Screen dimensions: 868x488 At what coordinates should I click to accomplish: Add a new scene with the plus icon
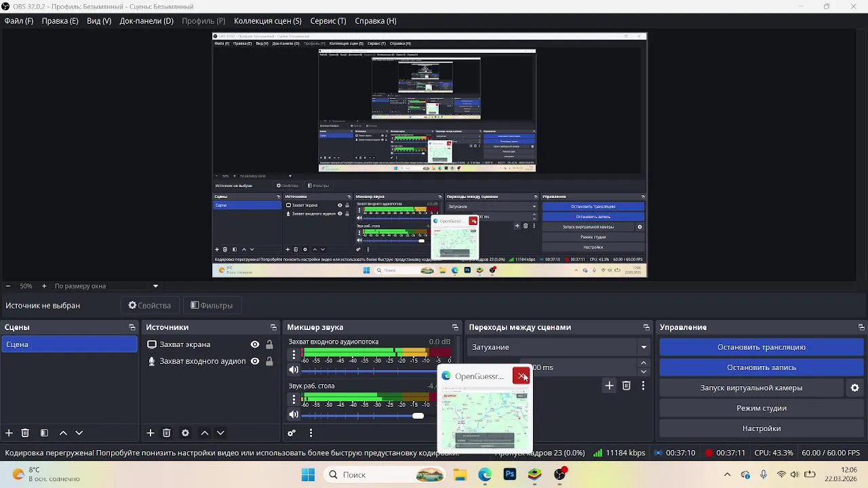(x=9, y=433)
